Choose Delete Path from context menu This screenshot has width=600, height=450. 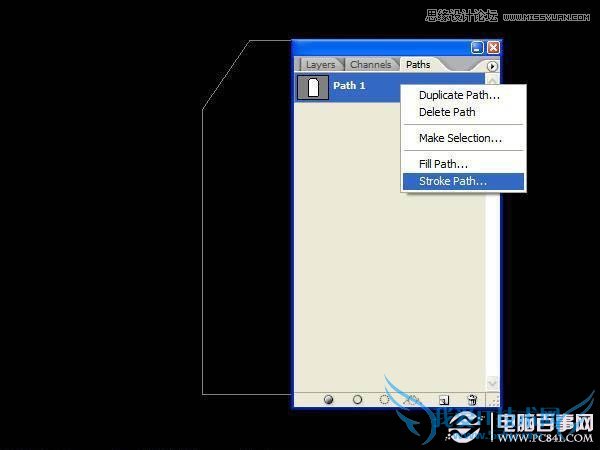coord(464,112)
